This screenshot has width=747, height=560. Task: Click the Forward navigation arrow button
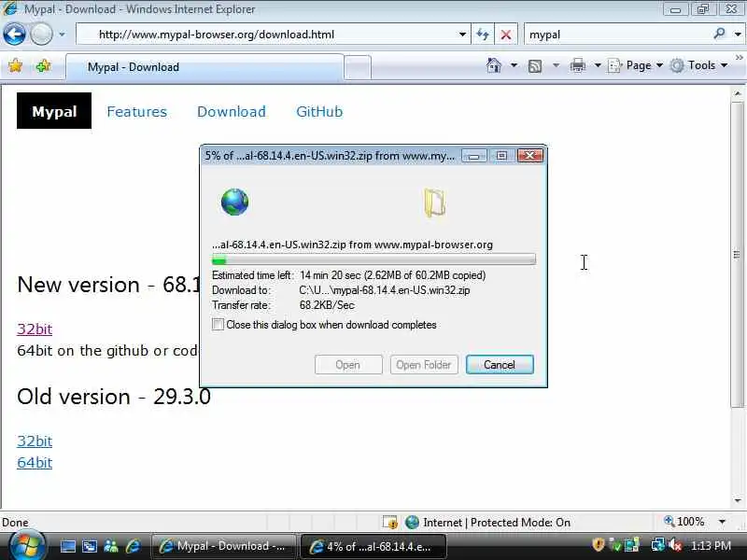[x=41, y=35]
